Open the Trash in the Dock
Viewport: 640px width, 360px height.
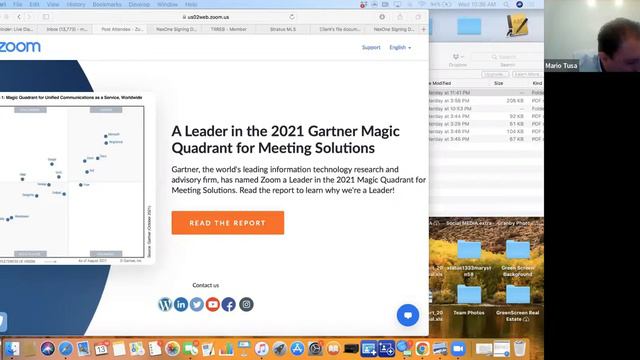click(520, 349)
